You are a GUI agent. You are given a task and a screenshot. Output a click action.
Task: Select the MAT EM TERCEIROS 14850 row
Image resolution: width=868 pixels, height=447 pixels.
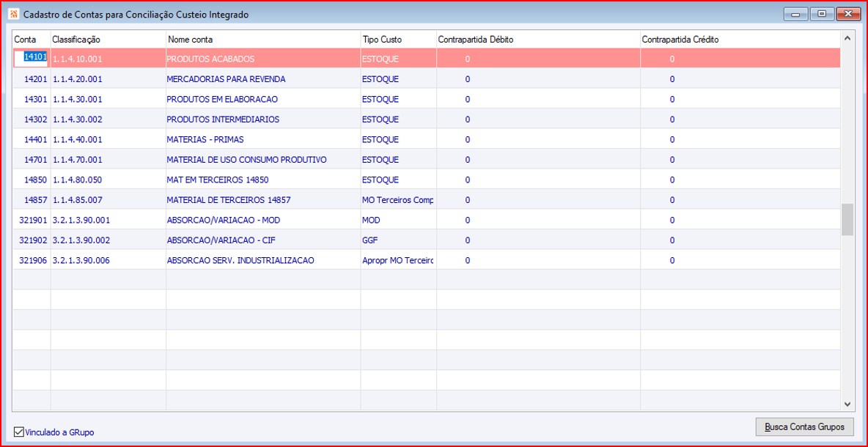pos(426,180)
